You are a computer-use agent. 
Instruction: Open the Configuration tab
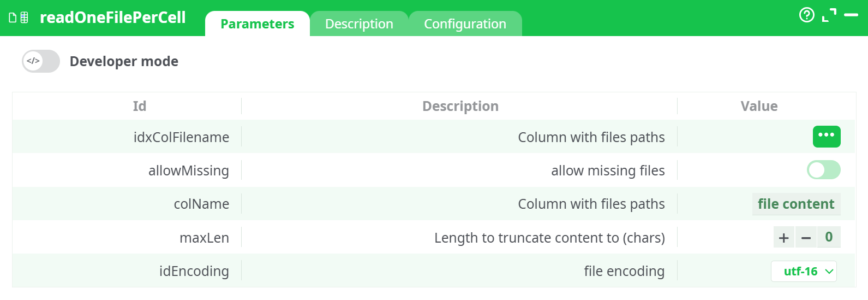tap(465, 24)
